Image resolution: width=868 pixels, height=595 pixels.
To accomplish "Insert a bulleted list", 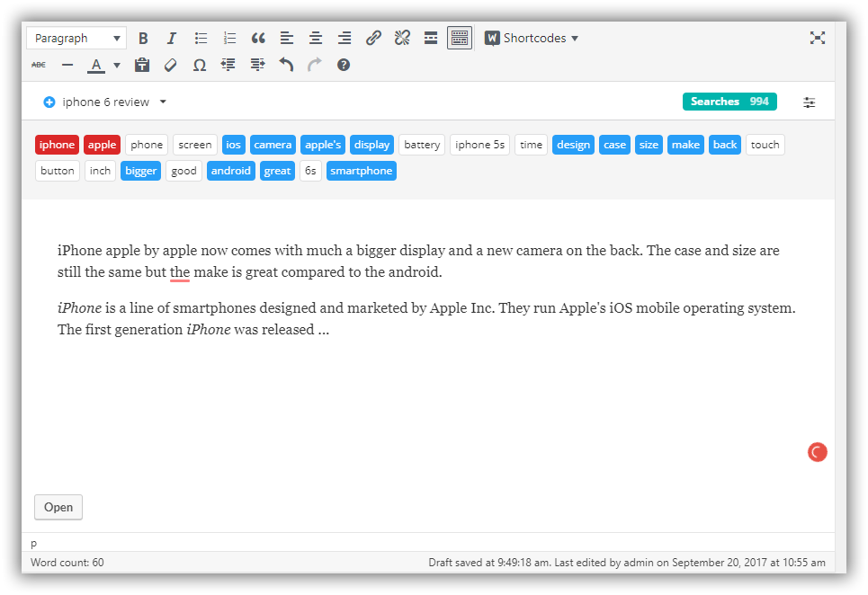I will tap(201, 38).
